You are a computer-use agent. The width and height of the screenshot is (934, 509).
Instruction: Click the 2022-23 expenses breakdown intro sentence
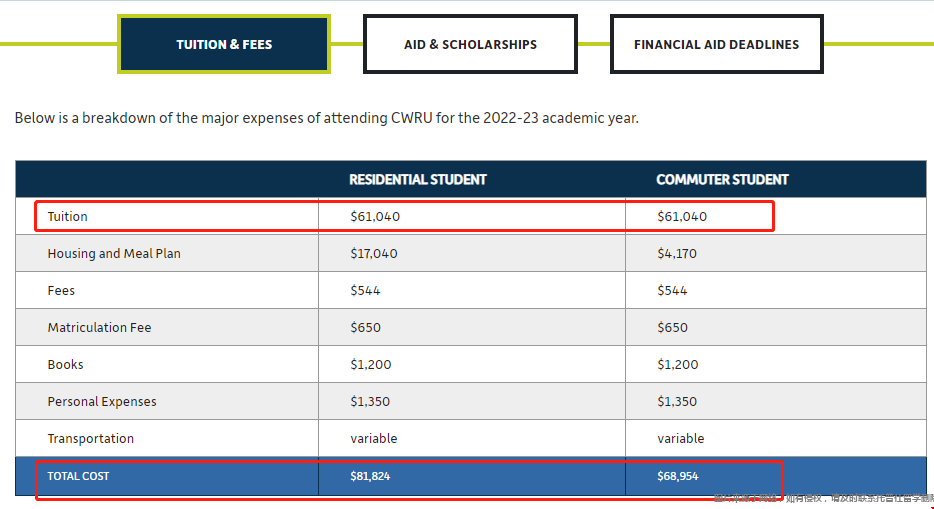pos(326,118)
